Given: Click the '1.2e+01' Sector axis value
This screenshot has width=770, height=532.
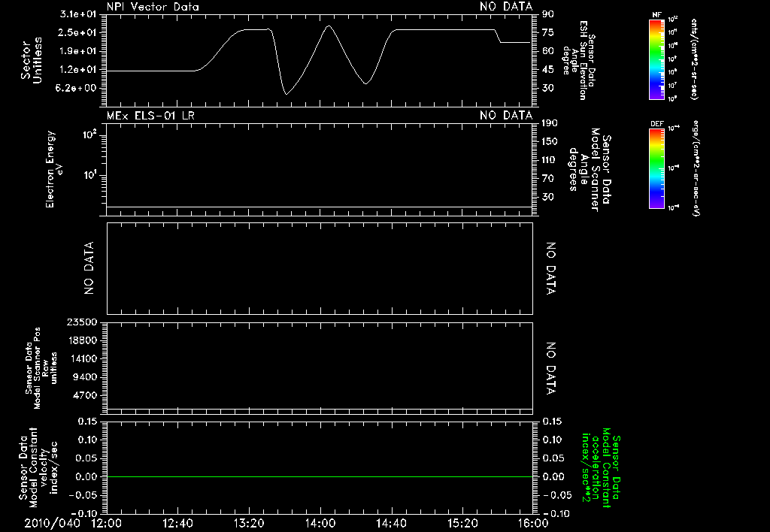Looking at the screenshot, I should click(78, 70).
